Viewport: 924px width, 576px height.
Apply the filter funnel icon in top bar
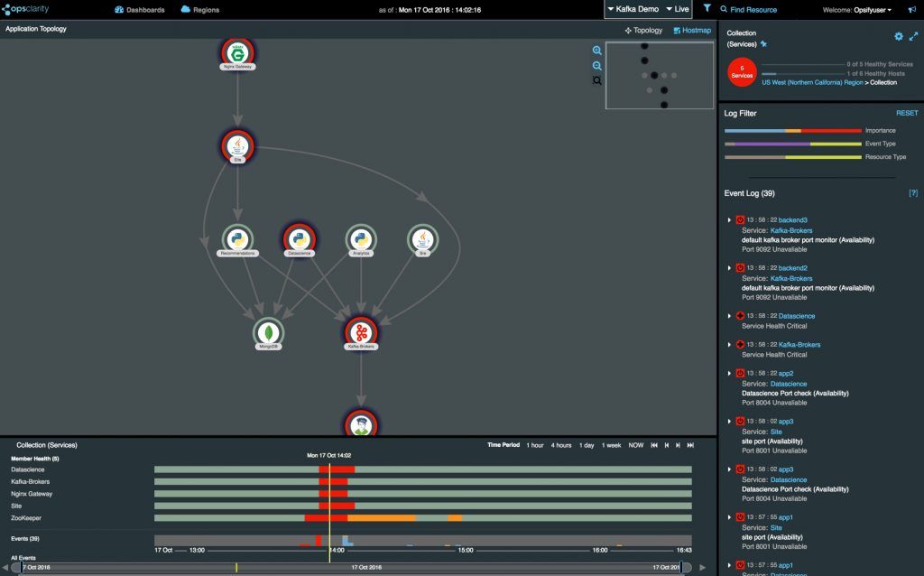click(x=707, y=8)
